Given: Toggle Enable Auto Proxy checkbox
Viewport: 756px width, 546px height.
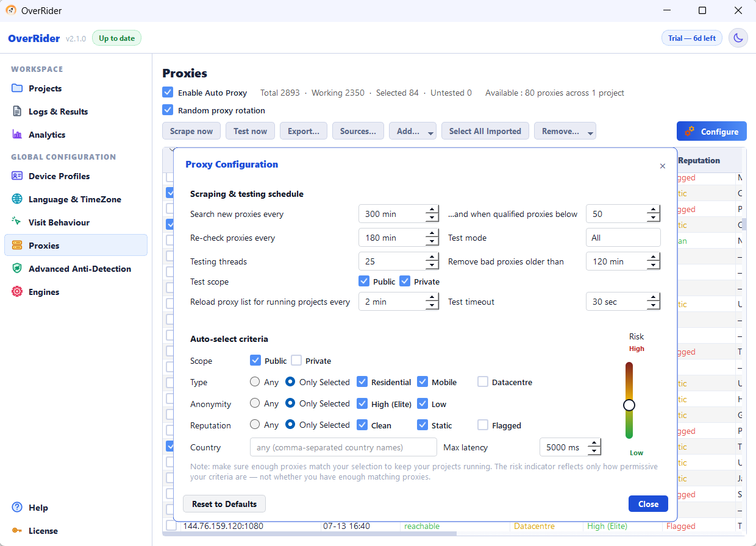Looking at the screenshot, I should (168, 93).
